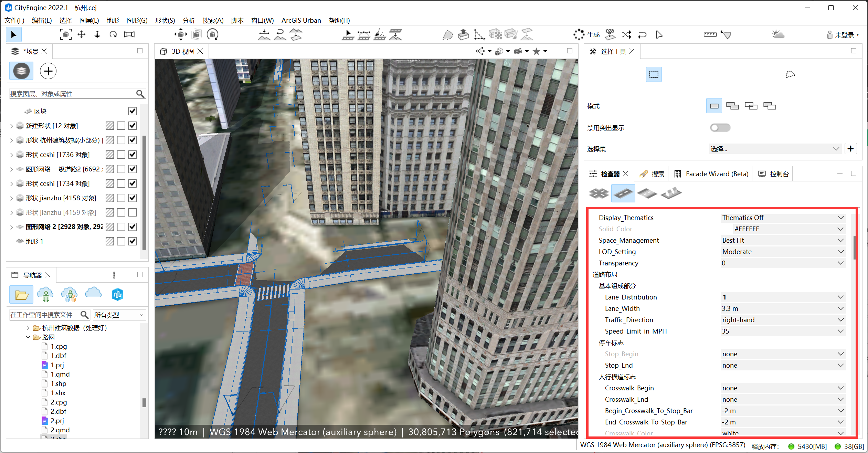This screenshot has height=453, width=868.
Task: Expand the 图形网络 2 layer tree
Action: click(11, 227)
